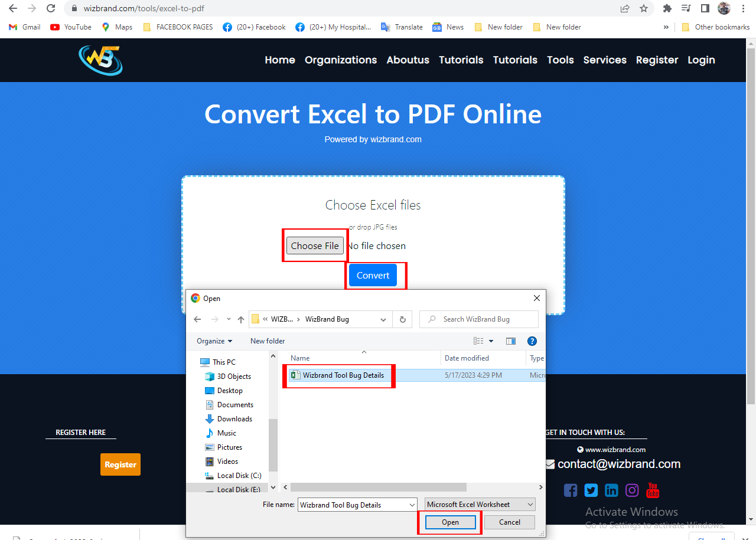The height and width of the screenshot is (540, 756).
Task: Click New folder in the Open dialog toolbar
Action: point(268,341)
